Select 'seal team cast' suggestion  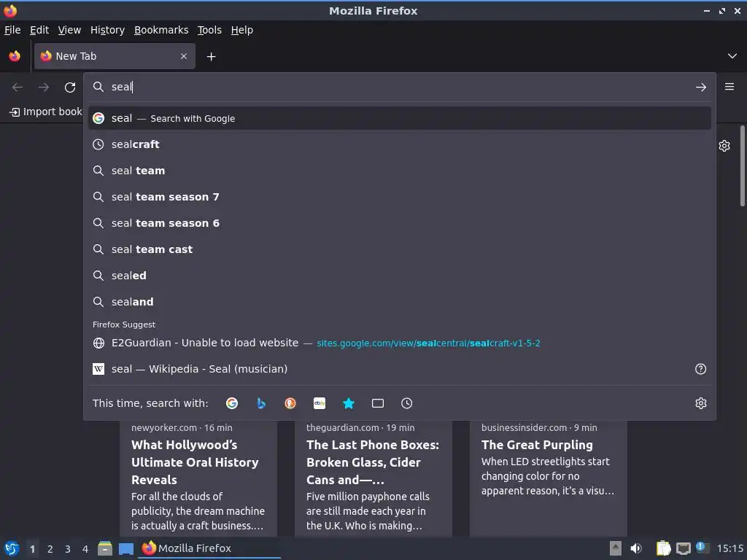pyautogui.click(x=400, y=249)
